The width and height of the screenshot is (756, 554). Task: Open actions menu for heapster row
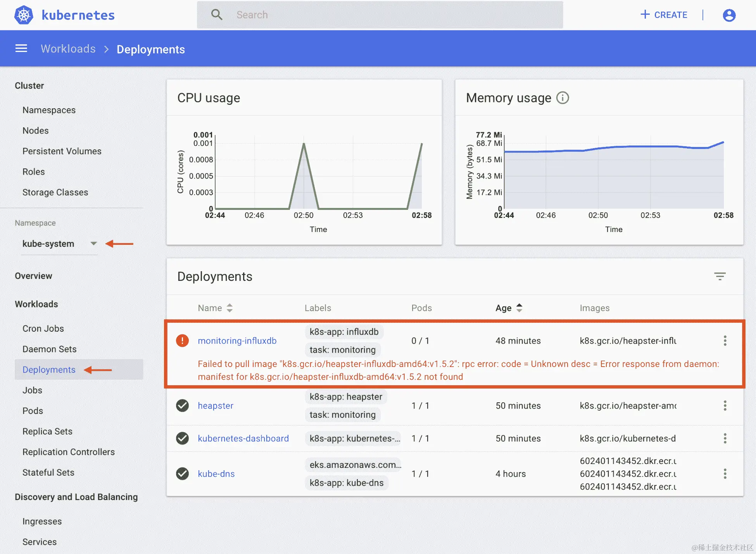click(725, 405)
